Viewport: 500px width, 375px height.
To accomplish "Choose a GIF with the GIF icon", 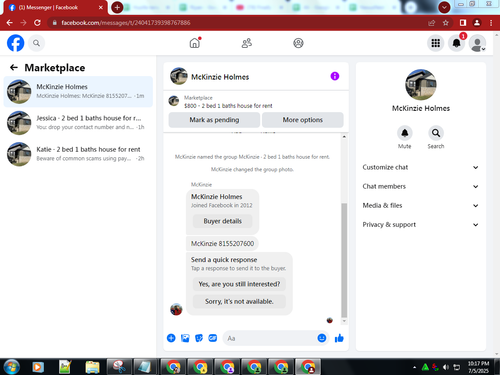I will pos(213,338).
